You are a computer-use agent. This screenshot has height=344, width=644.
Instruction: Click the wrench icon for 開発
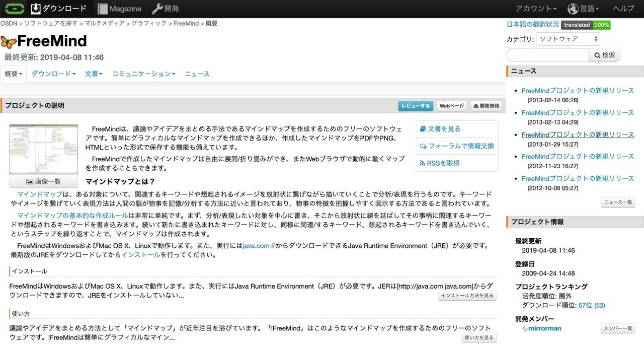pos(156,9)
